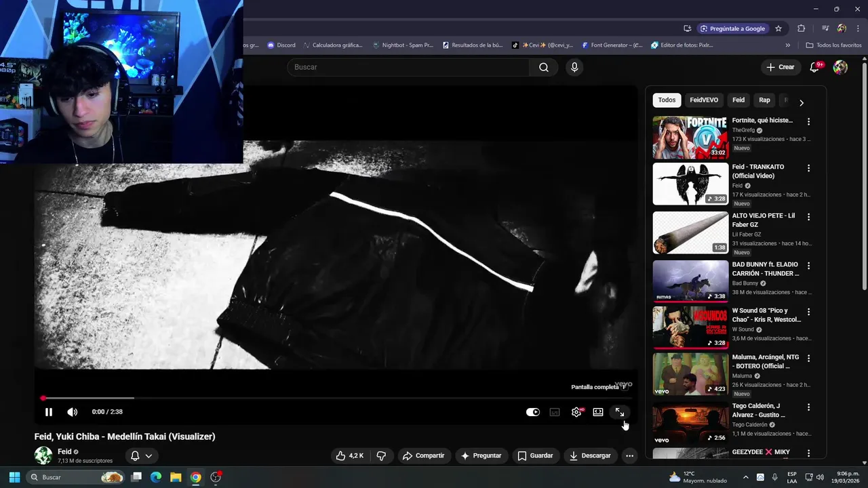
Task: Click the Buscar search field on YouTube
Action: 408,67
